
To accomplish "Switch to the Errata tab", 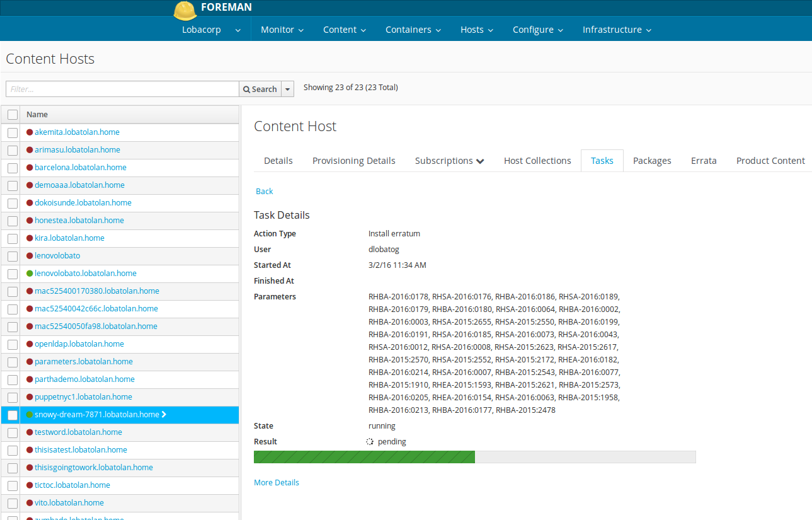I will [704, 161].
